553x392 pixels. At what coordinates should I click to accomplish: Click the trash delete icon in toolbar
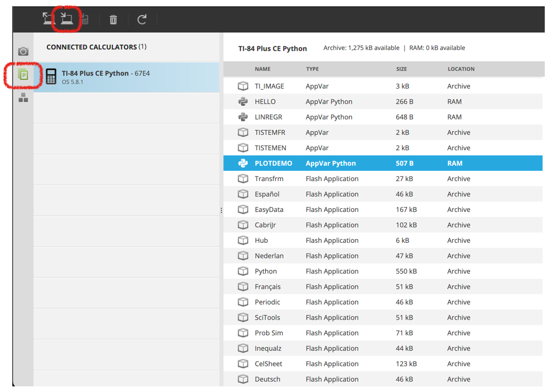pos(113,20)
